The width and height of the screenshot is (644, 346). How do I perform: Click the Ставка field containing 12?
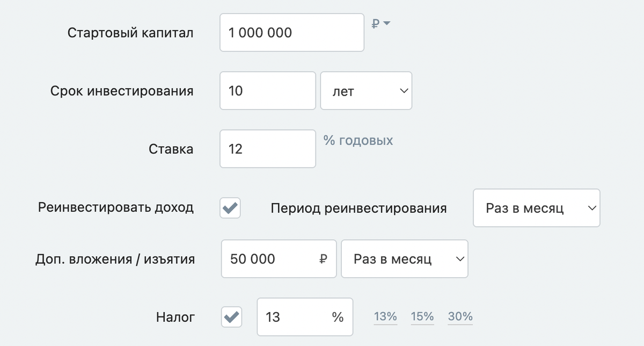point(267,149)
